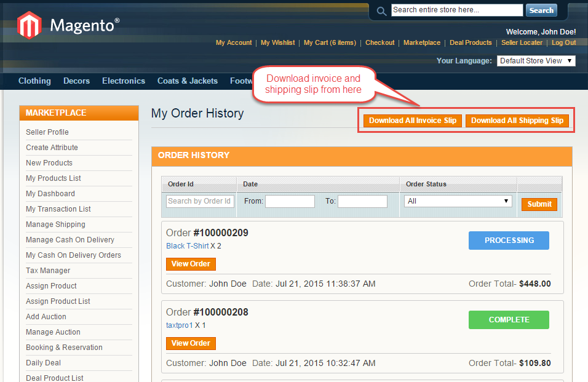Open the Electronics category menu
Image resolution: width=588 pixels, height=382 pixels.
(x=124, y=81)
